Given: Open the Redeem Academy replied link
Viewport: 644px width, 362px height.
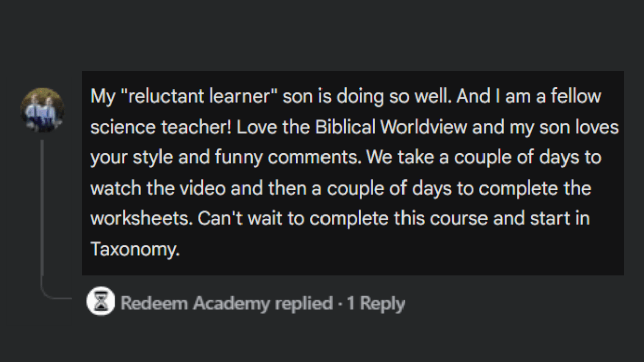Looking at the screenshot, I should pos(226,303).
